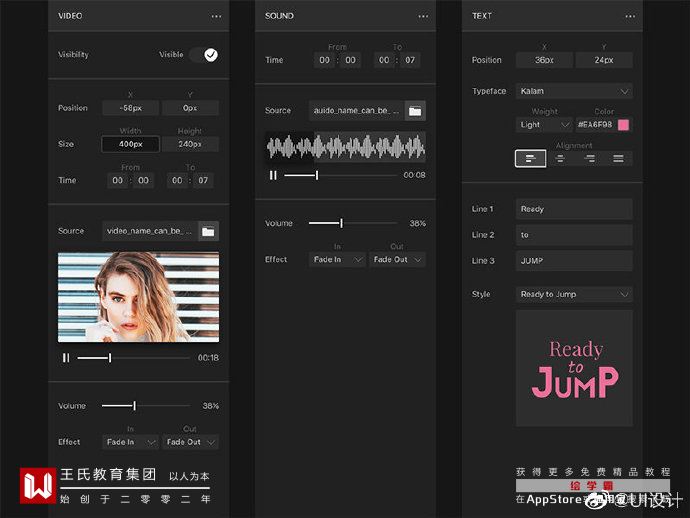
Task: Click the Video To seconds field 07
Action: (x=203, y=180)
